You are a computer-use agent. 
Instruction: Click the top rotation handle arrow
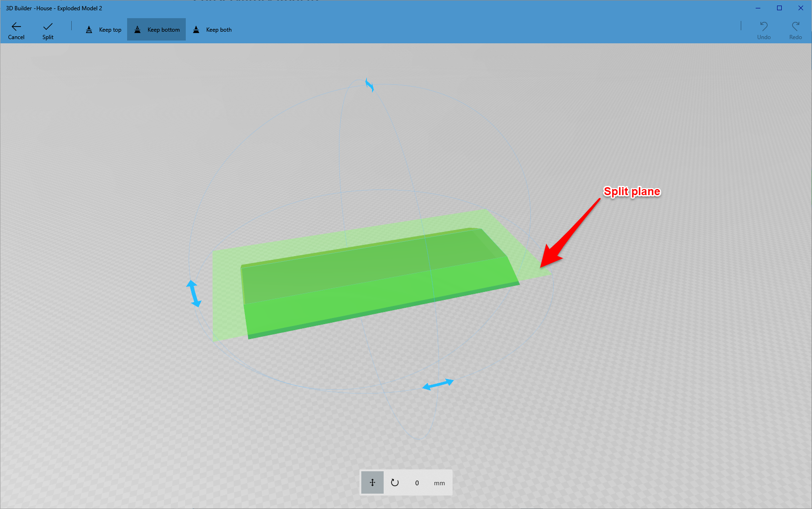pyautogui.click(x=369, y=85)
